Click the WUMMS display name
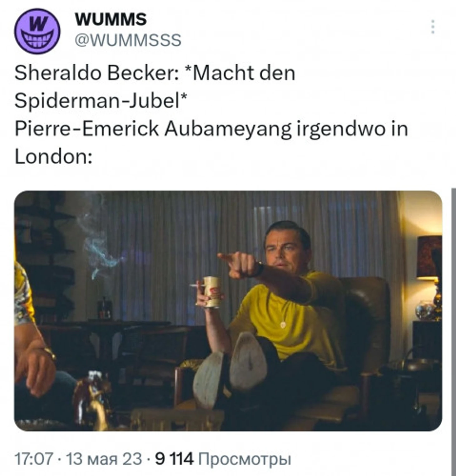Image resolution: width=456 pixels, height=476 pixels. pyautogui.click(x=111, y=19)
